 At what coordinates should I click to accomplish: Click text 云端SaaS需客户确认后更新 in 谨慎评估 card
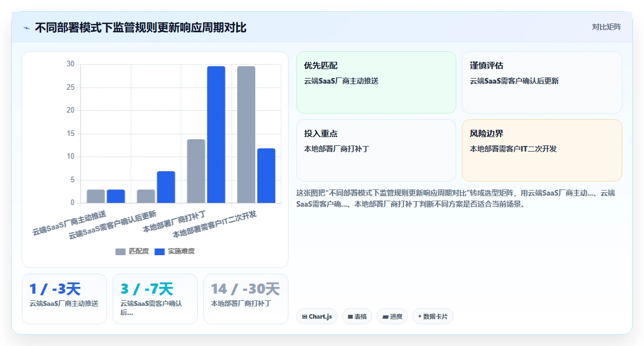[514, 81]
